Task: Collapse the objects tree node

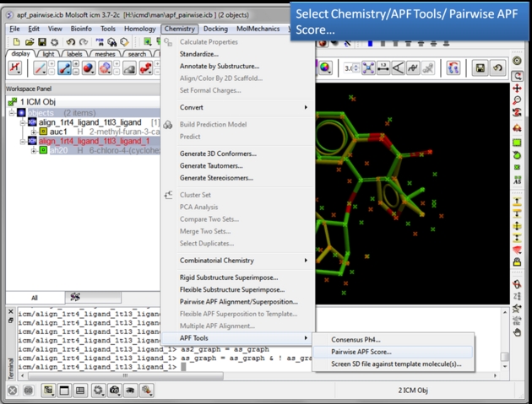Action: (x=11, y=112)
